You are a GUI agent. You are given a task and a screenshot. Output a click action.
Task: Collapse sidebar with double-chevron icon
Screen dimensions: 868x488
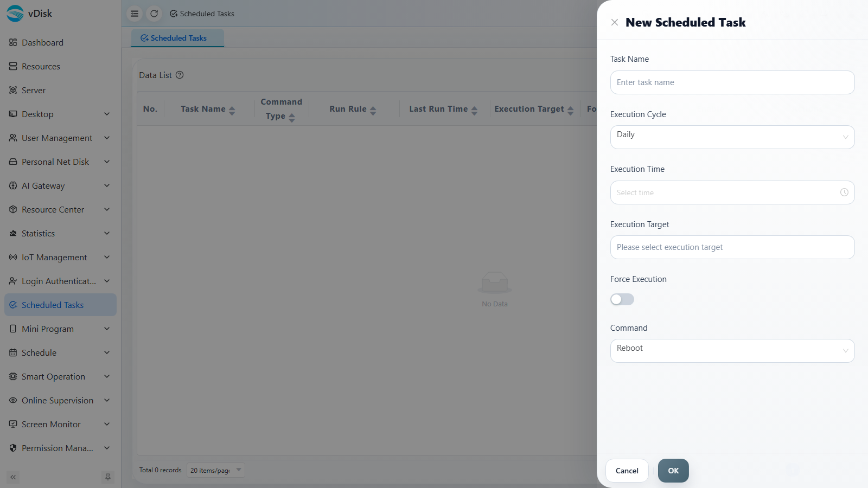[13, 477]
